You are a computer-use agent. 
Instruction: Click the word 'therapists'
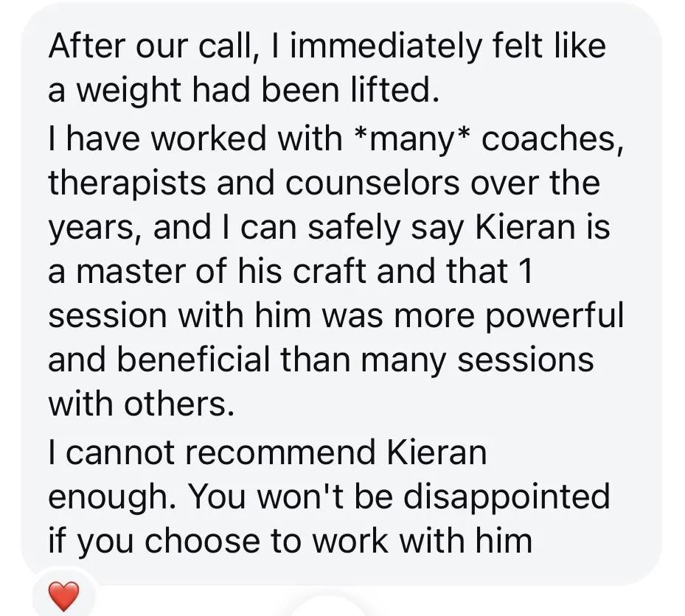(x=127, y=183)
